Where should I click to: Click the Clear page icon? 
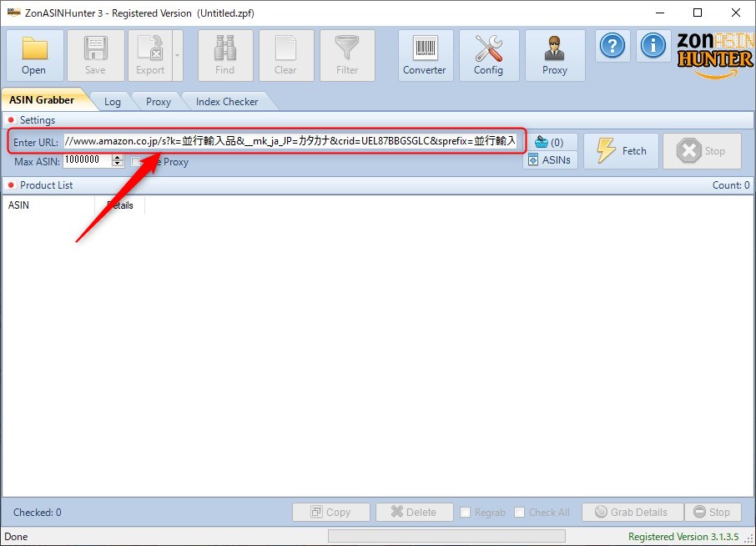pyautogui.click(x=285, y=48)
